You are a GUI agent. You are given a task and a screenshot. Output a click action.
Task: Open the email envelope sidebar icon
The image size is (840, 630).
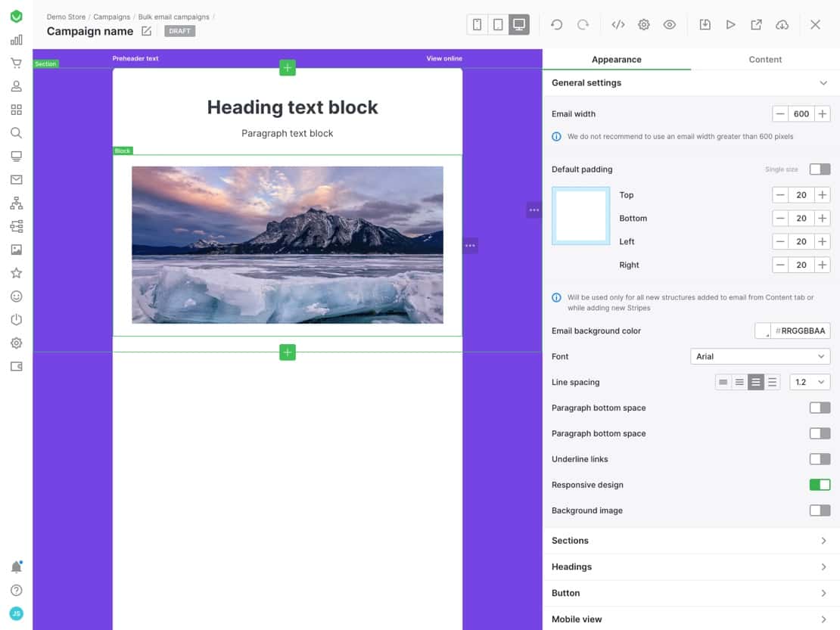point(16,180)
